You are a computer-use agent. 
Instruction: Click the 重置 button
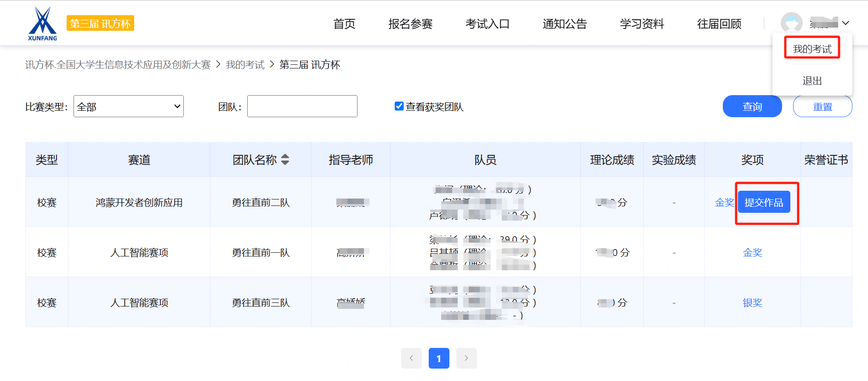click(823, 107)
